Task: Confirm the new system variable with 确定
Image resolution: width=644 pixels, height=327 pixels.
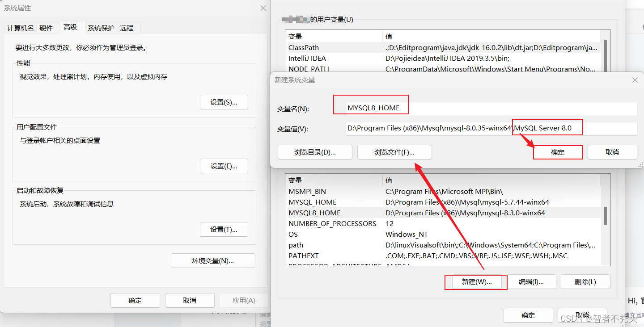Action: (x=558, y=152)
